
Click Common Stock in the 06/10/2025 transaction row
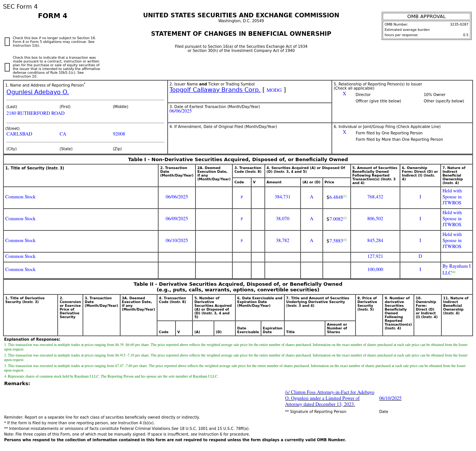point(20,241)
